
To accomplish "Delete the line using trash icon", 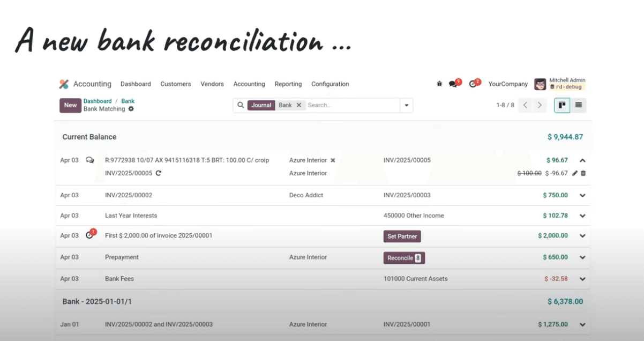I will tap(583, 173).
